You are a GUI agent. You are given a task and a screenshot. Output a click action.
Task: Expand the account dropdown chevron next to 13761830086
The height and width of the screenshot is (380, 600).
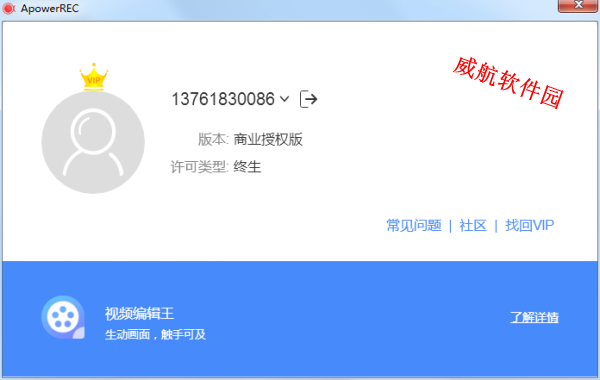tap(284, 99)
